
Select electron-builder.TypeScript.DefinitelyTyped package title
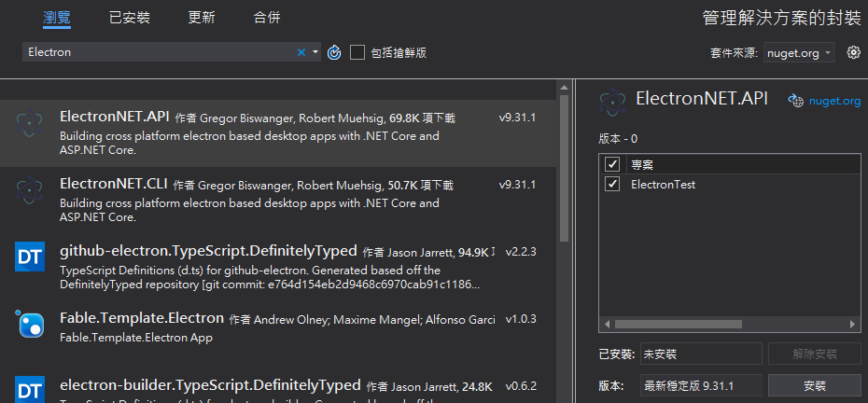[210, 384]
